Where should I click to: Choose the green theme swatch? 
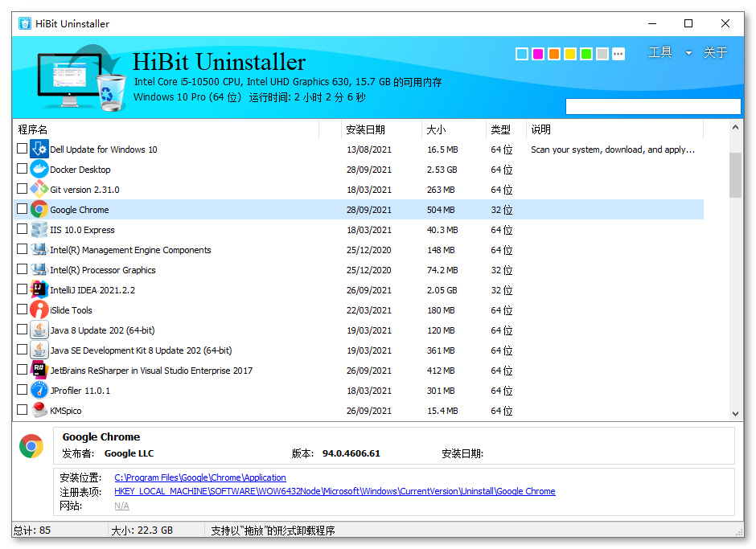pos(586,54)
